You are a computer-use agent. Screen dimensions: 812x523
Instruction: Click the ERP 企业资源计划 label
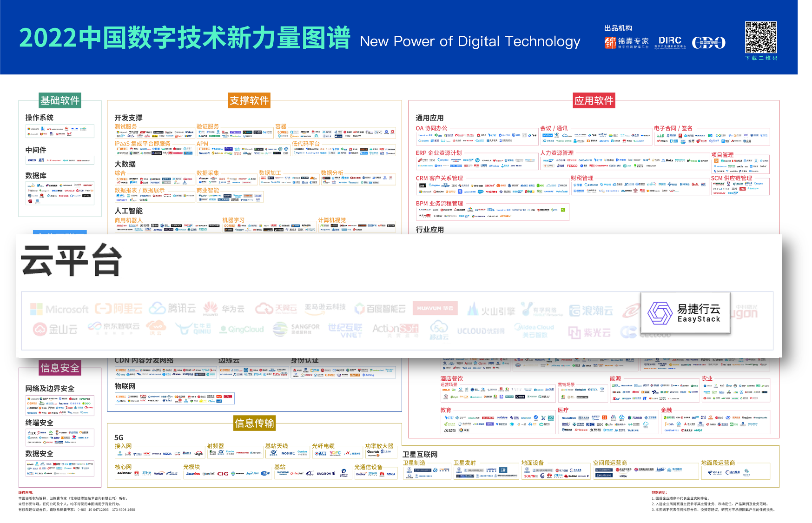click(439, 152)
